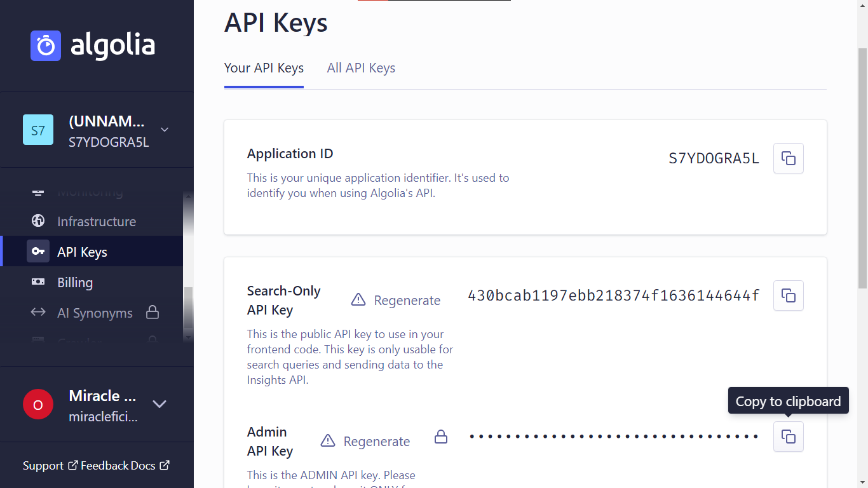Expand the Miracle account menu
The image size is (868, 488).
(159, 404)
